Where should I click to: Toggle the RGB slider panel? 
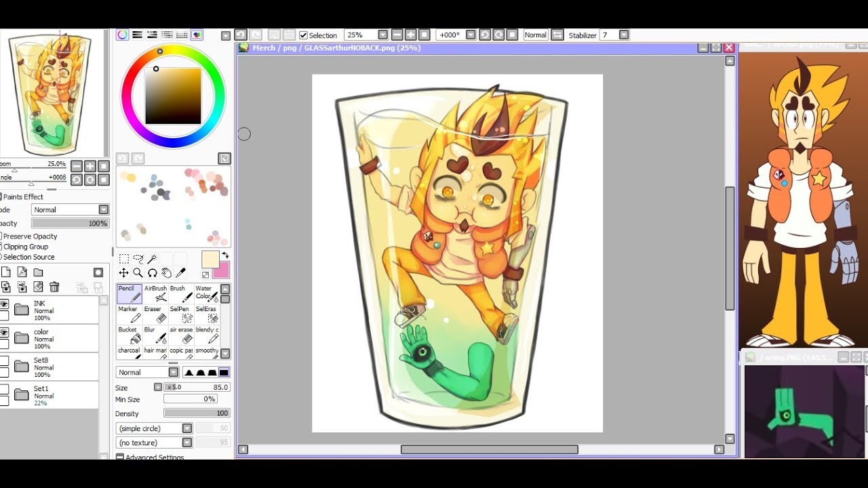pos(137,35)
